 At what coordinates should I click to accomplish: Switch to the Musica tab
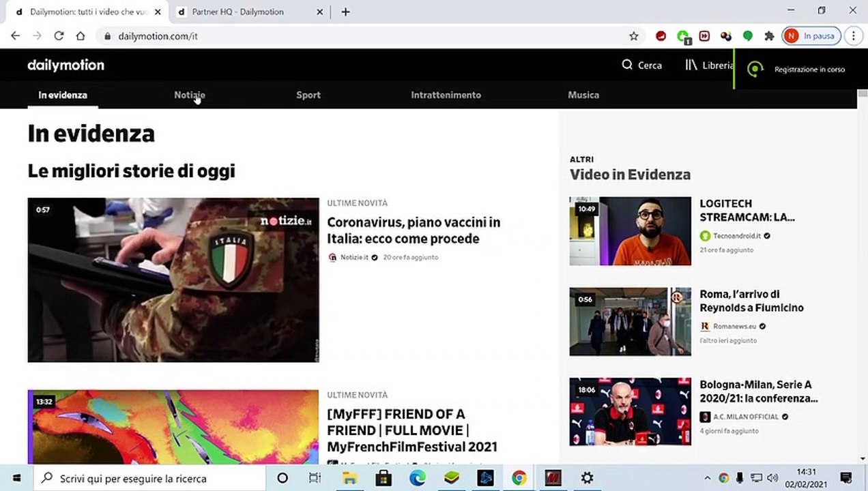pyautogui.click(x=583, y=95)
